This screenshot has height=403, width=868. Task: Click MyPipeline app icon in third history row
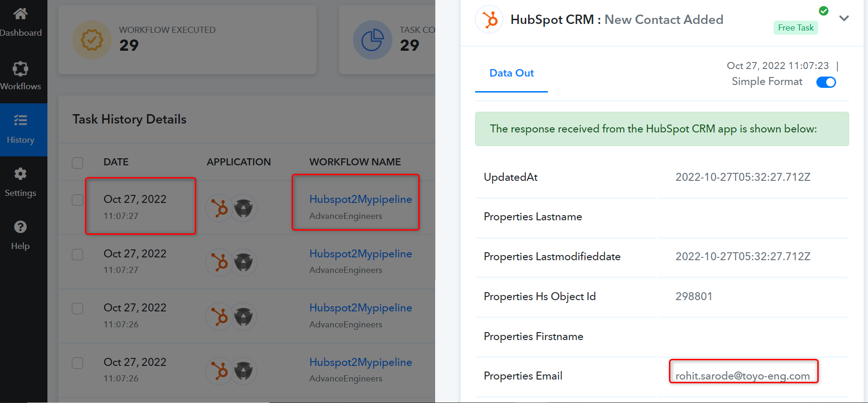pos(244,317)
